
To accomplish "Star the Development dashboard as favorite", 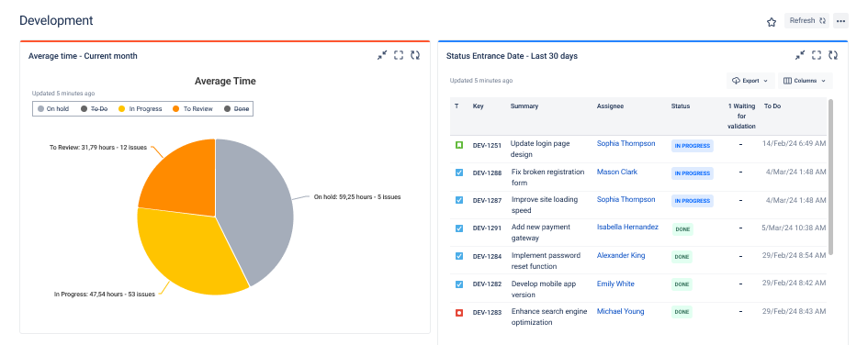I will tap(772, 22).
